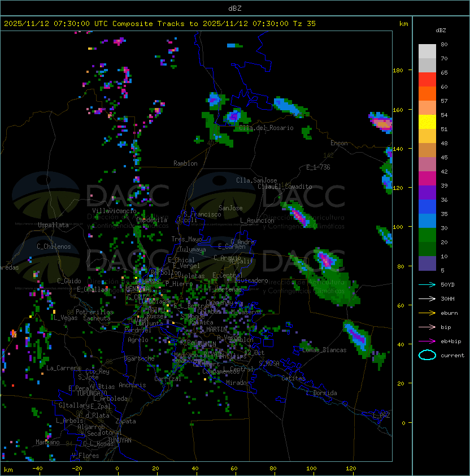Image resolution: width=470 pixels, height=476 pixels.
Task: Click the strong orange-pink storm echo at the map's right edge near Encon
Action: click(x=381, y=123)
